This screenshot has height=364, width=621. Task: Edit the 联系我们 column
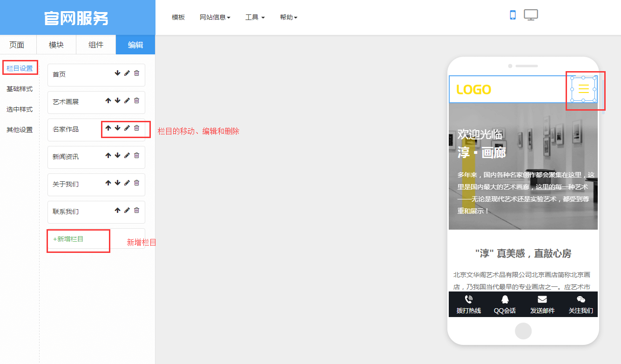[x=127, y=210]
